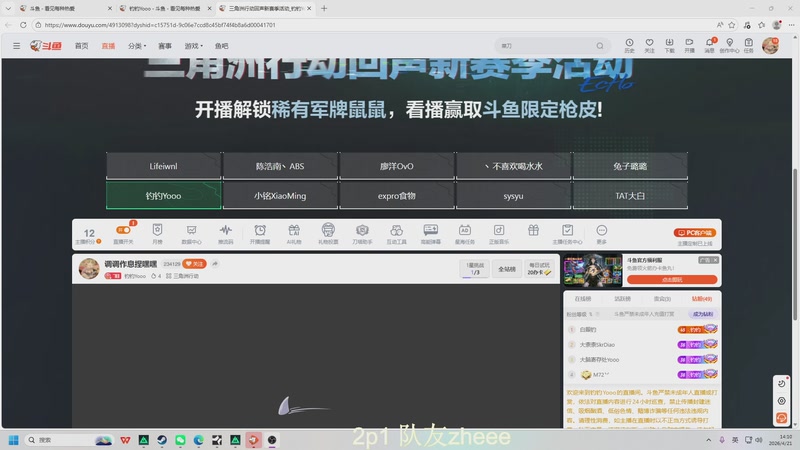
Task: Select the 陈浩南丶ABS streamer button
Action: [x=280, y=166]
